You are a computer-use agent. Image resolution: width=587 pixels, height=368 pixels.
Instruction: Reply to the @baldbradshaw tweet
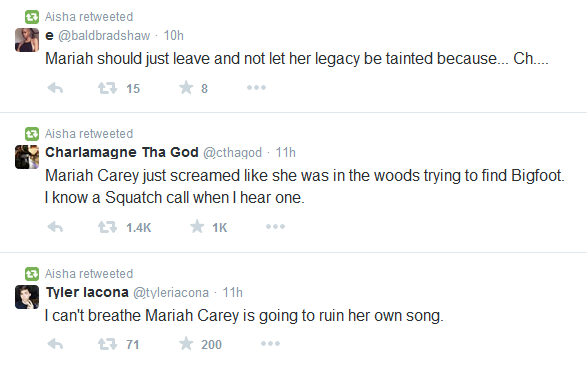click(x=55, y=88)
